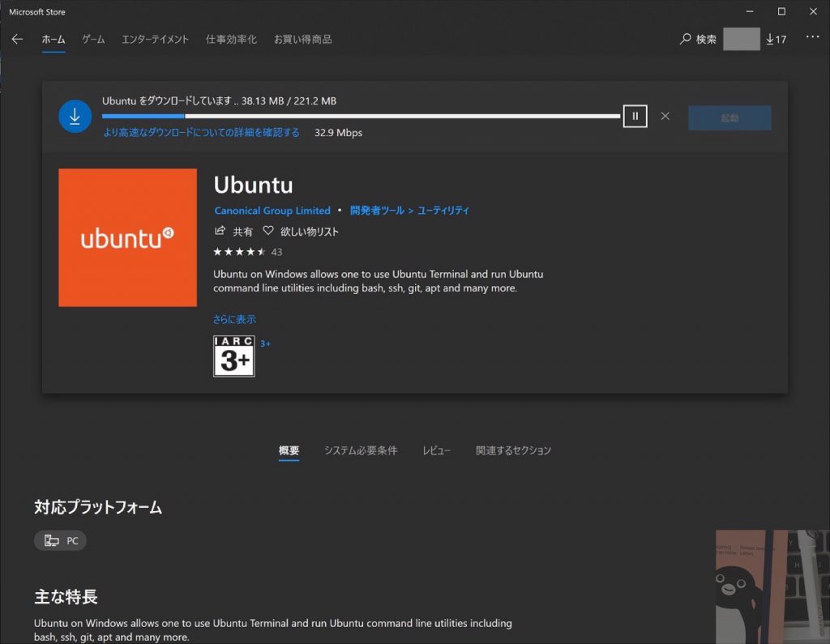This screenshot has width=830, height=644.
Task: Open the ユーティリティ subcategory link
Action: click(443, 211)
